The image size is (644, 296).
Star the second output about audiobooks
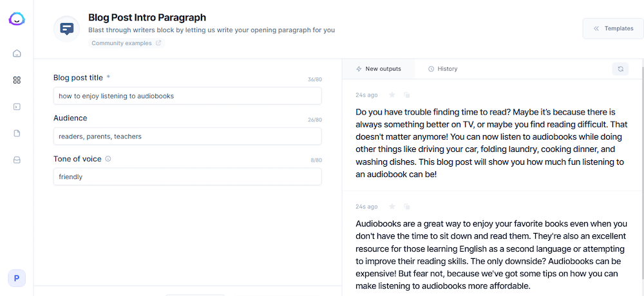(392, 207)
